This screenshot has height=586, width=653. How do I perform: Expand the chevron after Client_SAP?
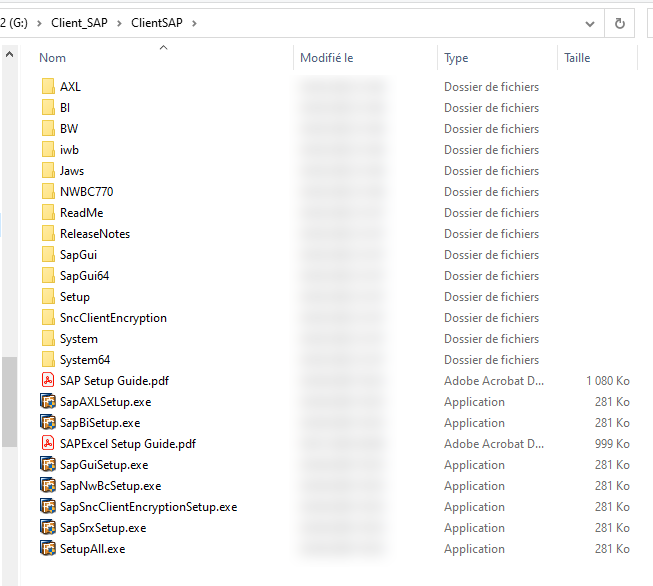(x=119, y=23)
